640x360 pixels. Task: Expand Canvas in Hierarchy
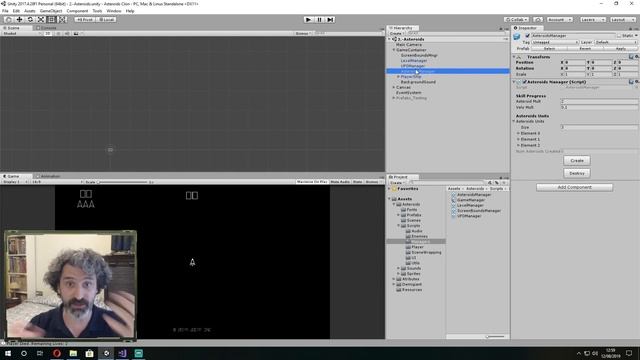pos(394,87)
